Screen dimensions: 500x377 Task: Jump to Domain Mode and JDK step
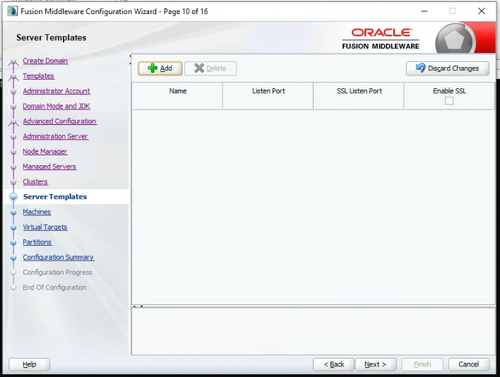[x=56, y=106]
